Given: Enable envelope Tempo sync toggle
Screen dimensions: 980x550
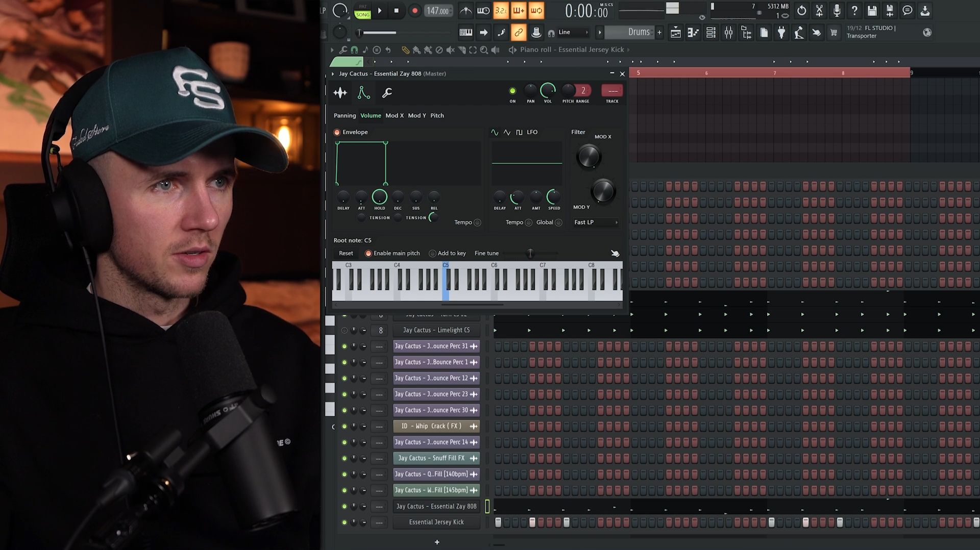Looking at the screenshot, I should point(478,222).
